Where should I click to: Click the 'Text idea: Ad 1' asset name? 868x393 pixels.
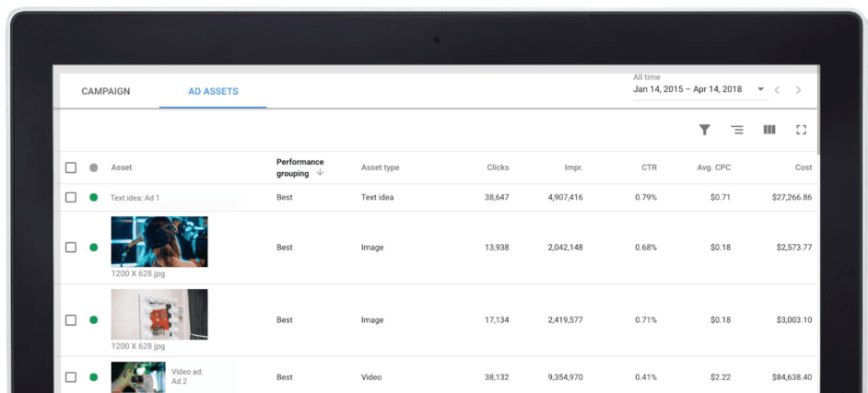pyautogui.click(x=135, y=197)
